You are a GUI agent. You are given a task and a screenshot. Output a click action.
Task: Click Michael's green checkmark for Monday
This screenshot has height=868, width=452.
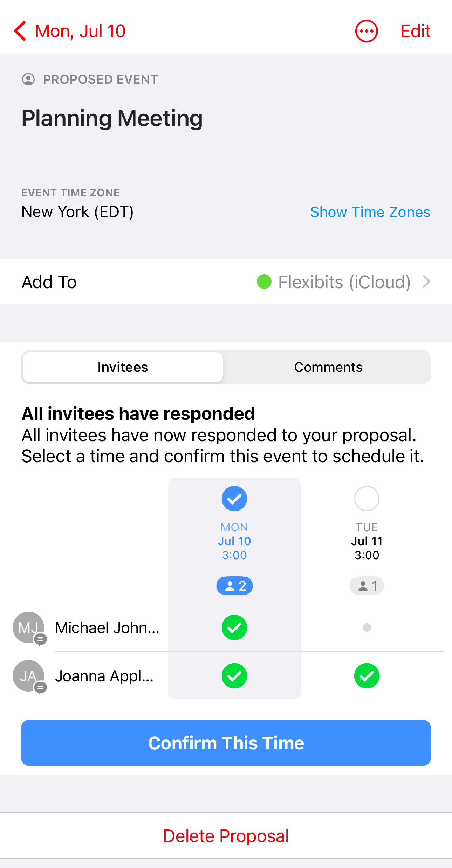(234, 627)
